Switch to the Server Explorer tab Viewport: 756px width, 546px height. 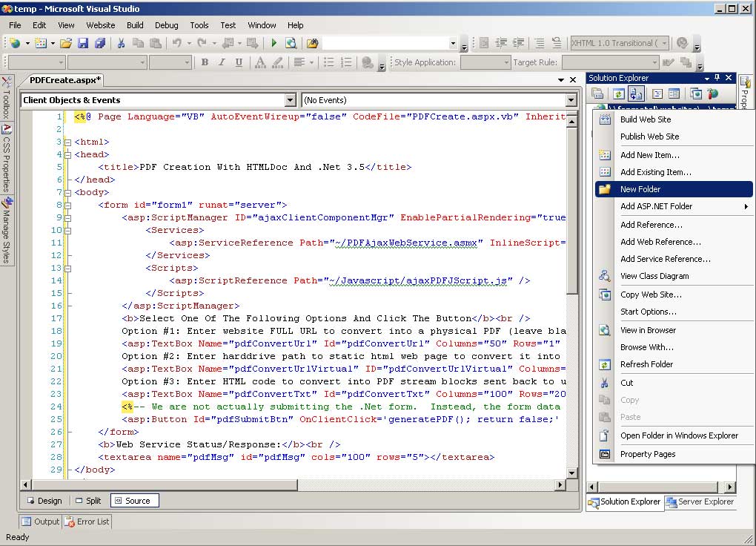(x=700, y=501)
